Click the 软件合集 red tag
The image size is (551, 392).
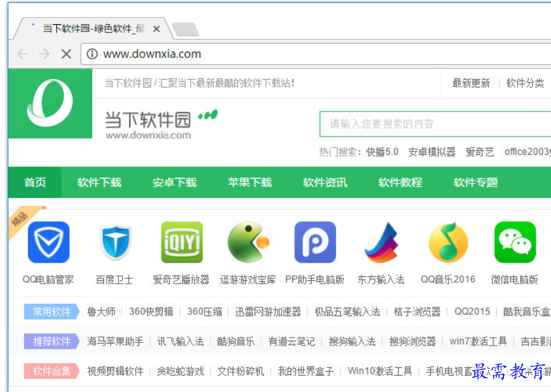click(52, 371)
